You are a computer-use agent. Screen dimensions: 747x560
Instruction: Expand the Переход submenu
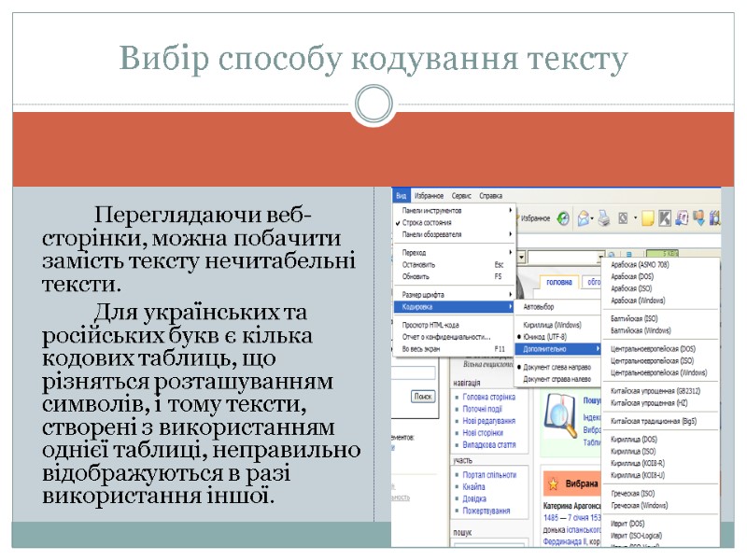tap(455, 252)
